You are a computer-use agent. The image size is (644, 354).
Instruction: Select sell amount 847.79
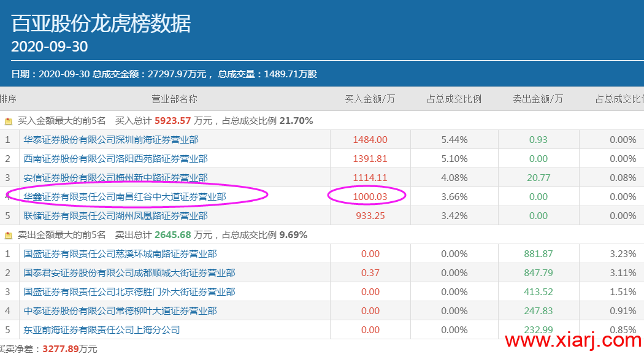click(x=538, y=272)
